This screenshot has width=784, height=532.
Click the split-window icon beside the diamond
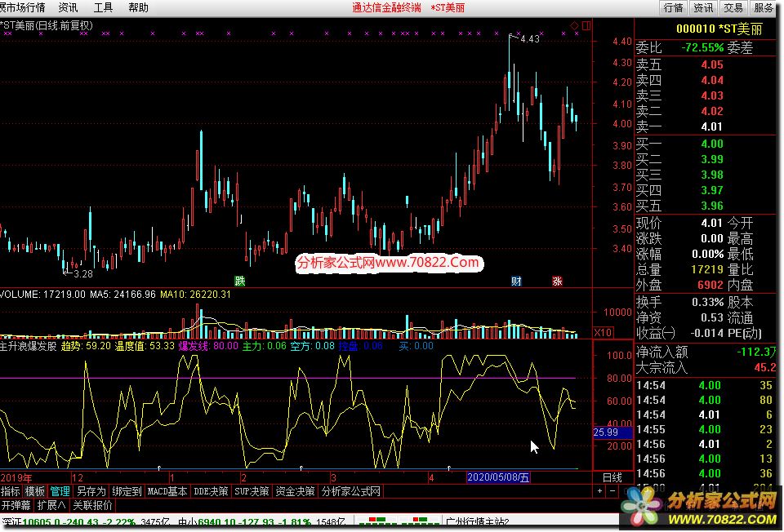(x=586, y=25)
